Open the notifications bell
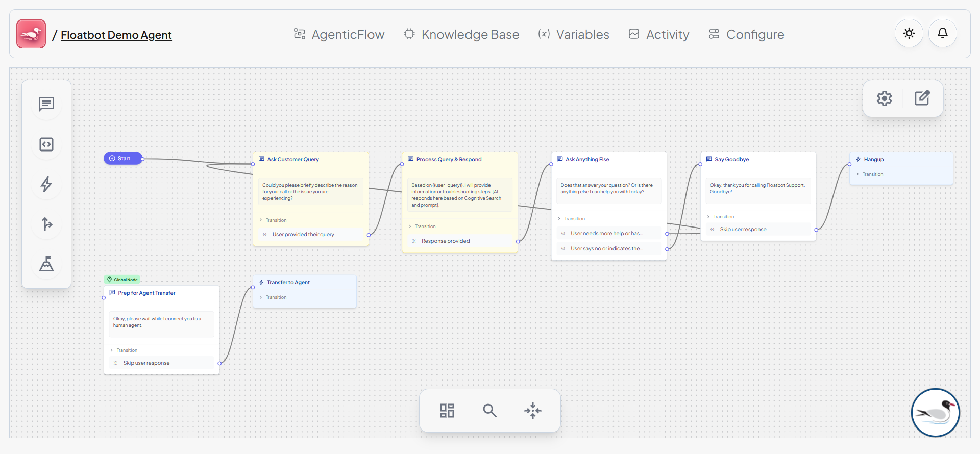Image resolution: width=980 pixels, height=454 pixels. [x=943, y=34]
